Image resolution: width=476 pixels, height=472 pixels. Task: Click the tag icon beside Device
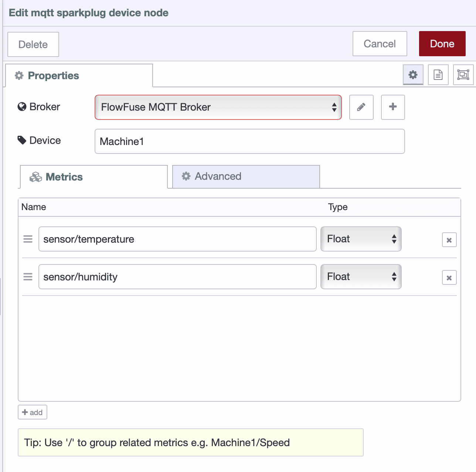coord(22,140)
